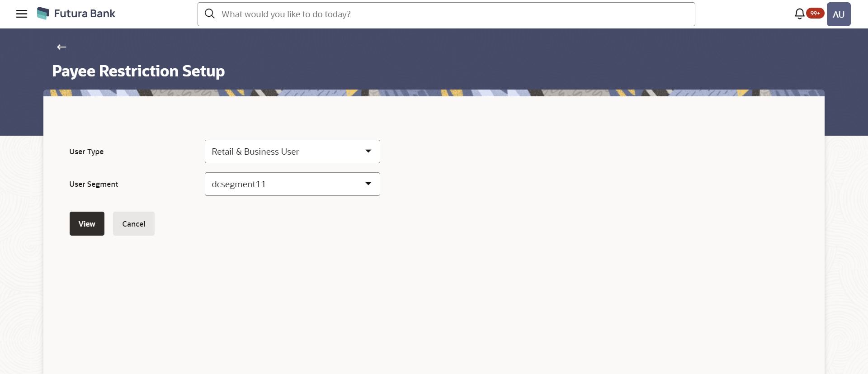Click the Cancel button
This screenshot has width=868, height=374.
pyautogui.click(x=134, y=223)
